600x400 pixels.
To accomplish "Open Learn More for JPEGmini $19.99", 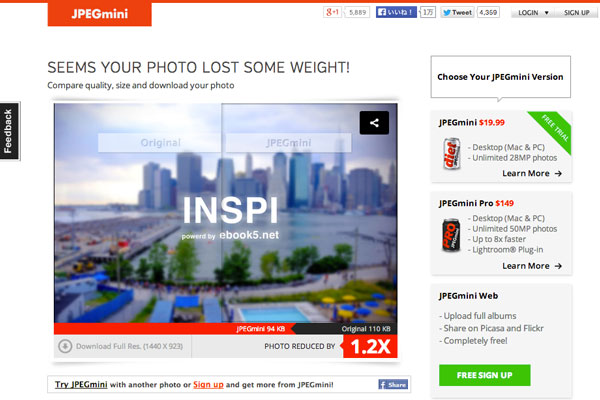I will (532, 173).
